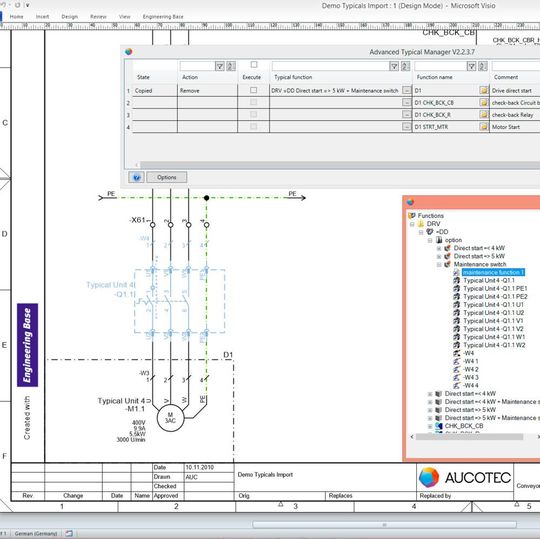Collapse the =DD tree node
The height and width of the screenshot is (539, 540).
pos(421,232)
